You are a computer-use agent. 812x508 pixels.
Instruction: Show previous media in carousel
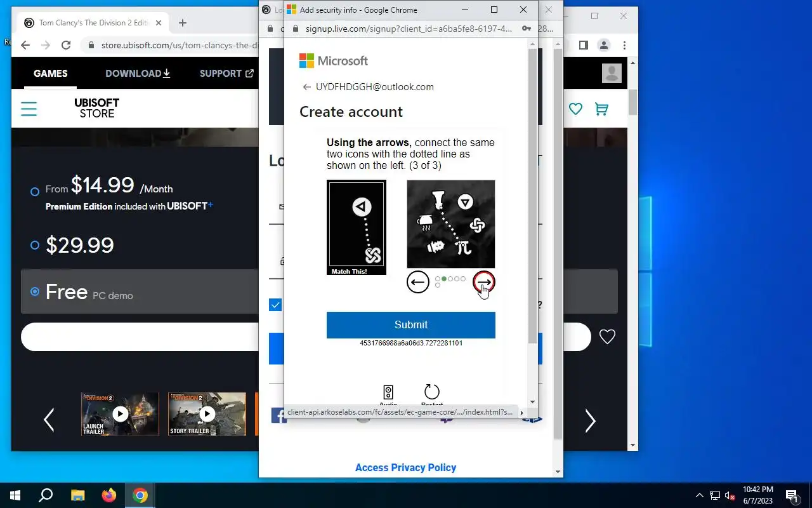(49, 420)
